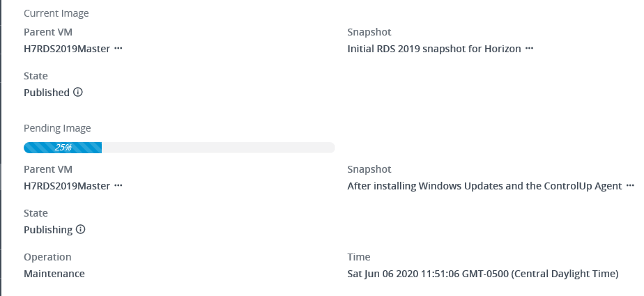This screenshot has height=296, width=644.
Task: Click the Initial RDS 2019 snapshot text
Action: pos(434,49)
